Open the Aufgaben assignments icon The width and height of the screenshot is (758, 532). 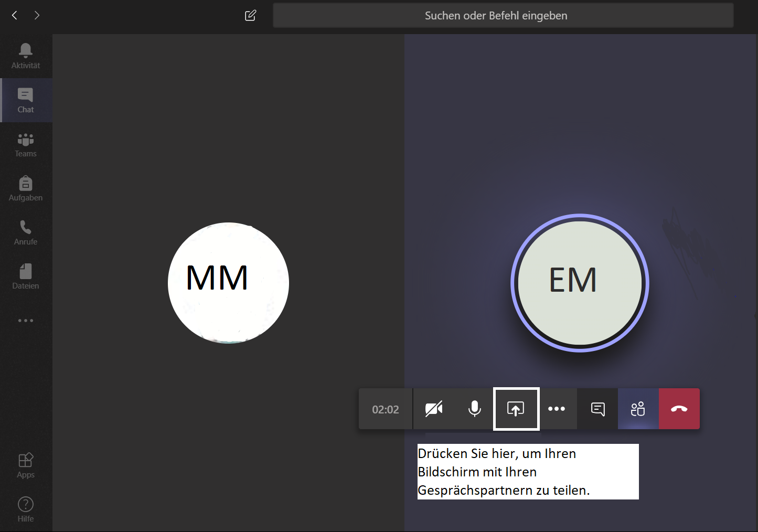coord(26,188)
